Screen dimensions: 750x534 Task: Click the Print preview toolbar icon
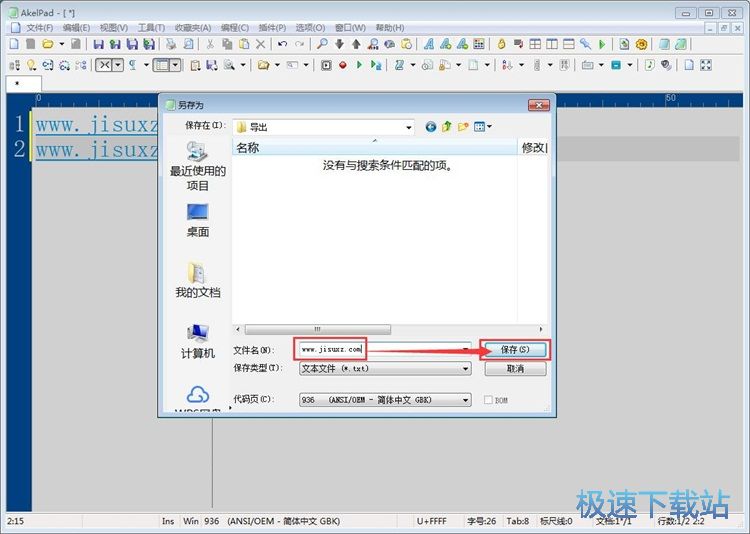coord(188,44)
